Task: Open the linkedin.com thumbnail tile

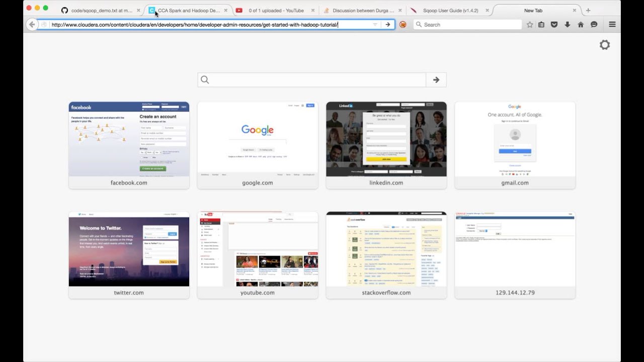Action: 386,145
